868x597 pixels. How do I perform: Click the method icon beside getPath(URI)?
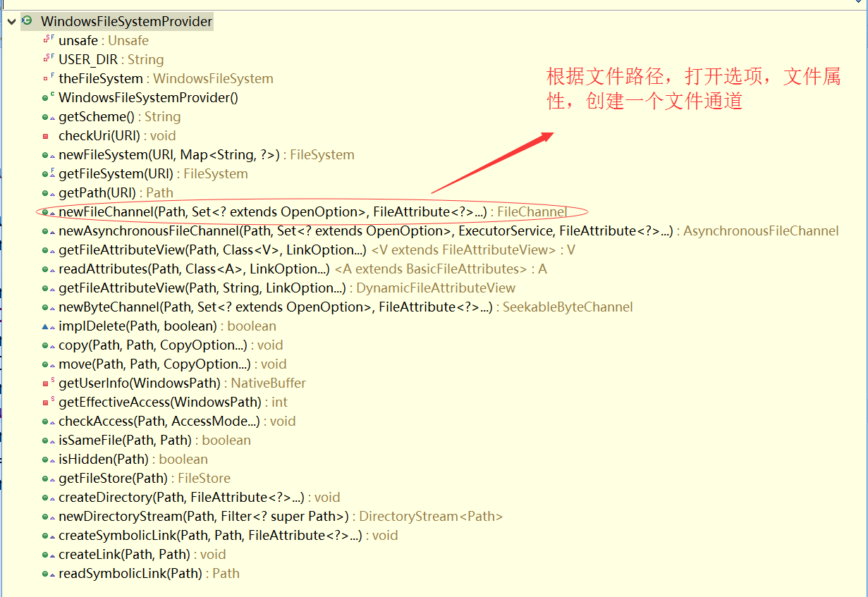48,192
